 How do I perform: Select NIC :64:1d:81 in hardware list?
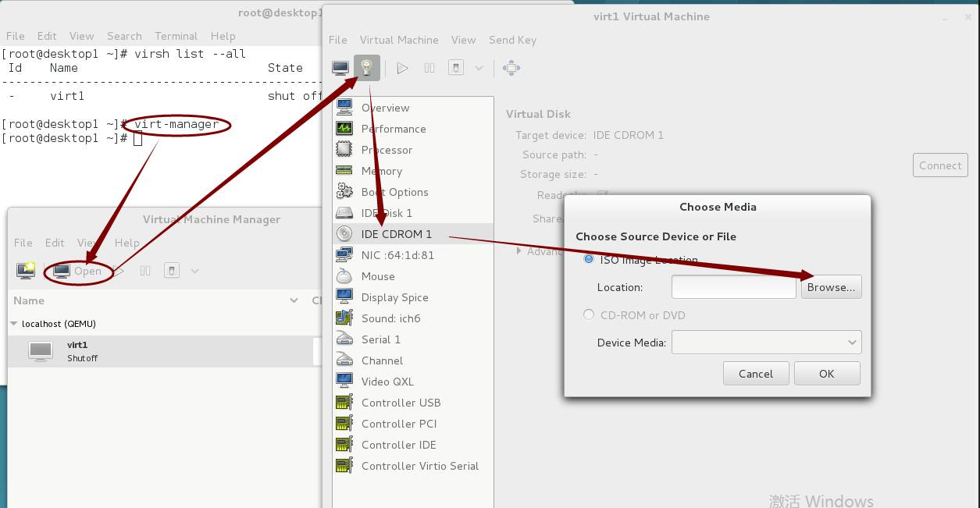413,255
